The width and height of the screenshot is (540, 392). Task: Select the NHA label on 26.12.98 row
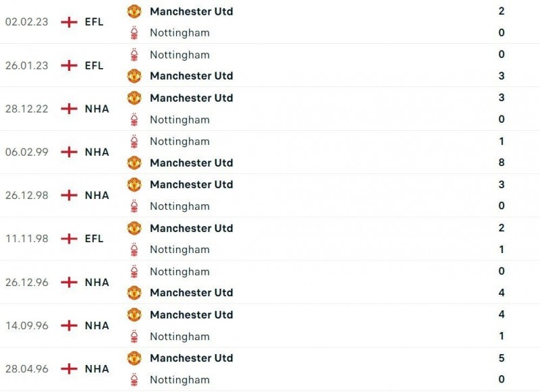click(97, 195)
